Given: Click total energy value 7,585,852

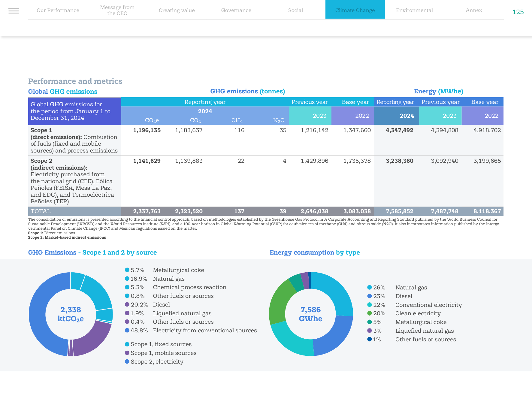Looking at the screenshot, I should pyautogui.click(x=400, y=211).
